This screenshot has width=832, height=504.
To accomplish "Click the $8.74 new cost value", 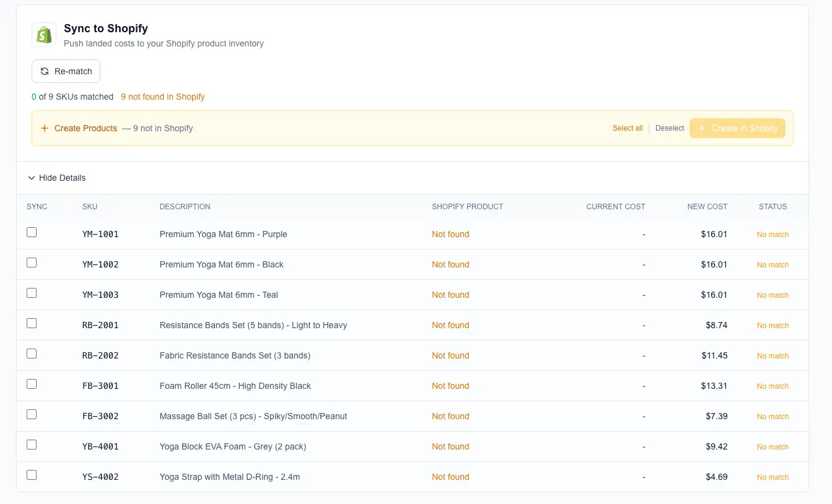I will pyautogui.click(x=717, y=326).
